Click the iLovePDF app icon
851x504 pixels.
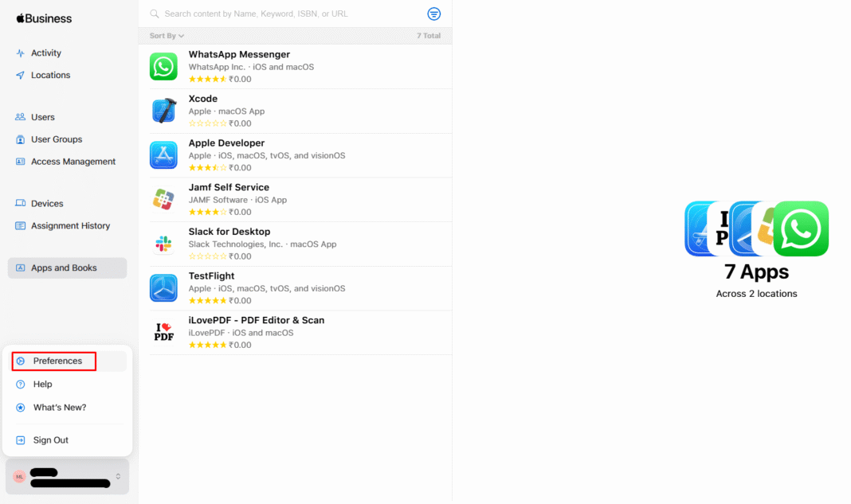click(163, 332)
